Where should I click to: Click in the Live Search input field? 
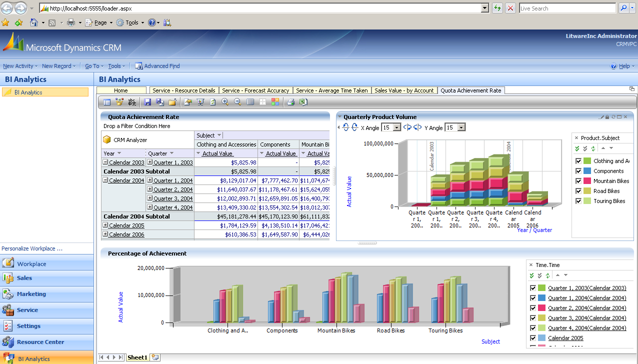pyautogui.click(x=567, y=8)
